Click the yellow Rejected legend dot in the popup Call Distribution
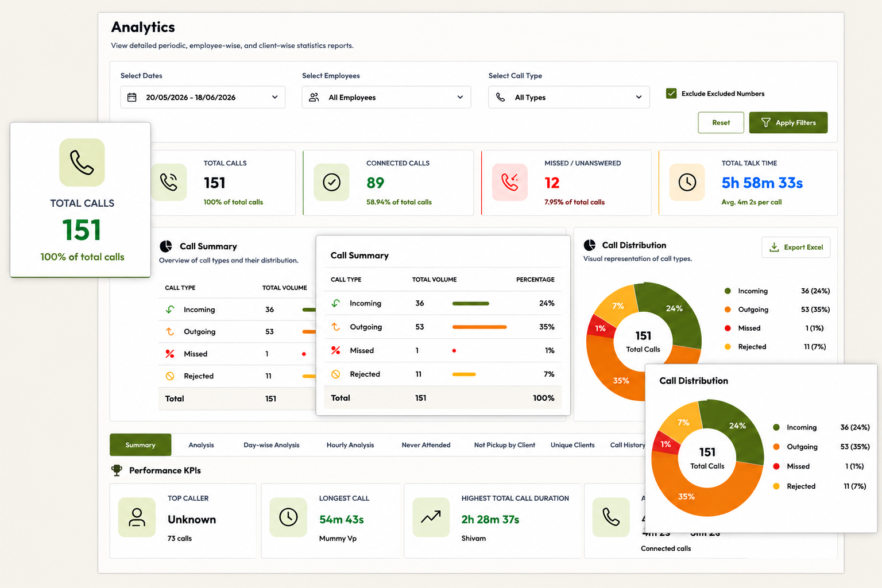This screenshot has height=588, width=882. (x=776, y=486)
